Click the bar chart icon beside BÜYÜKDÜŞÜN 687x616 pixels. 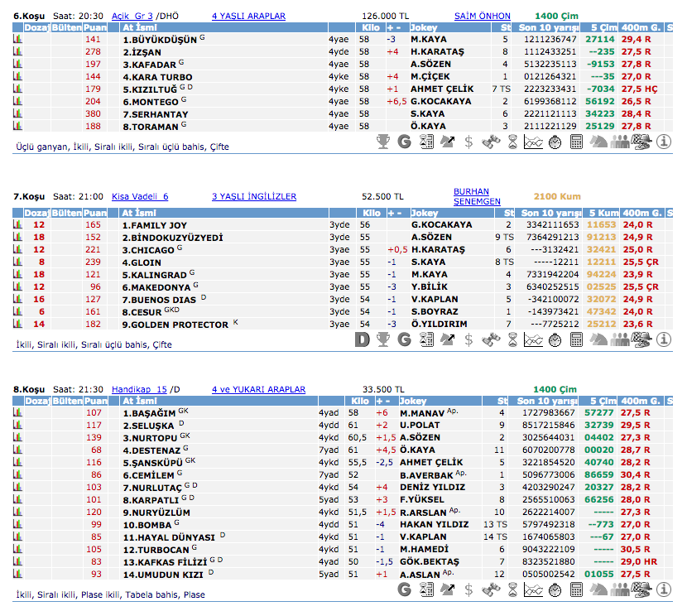click(x=17, y=39)
